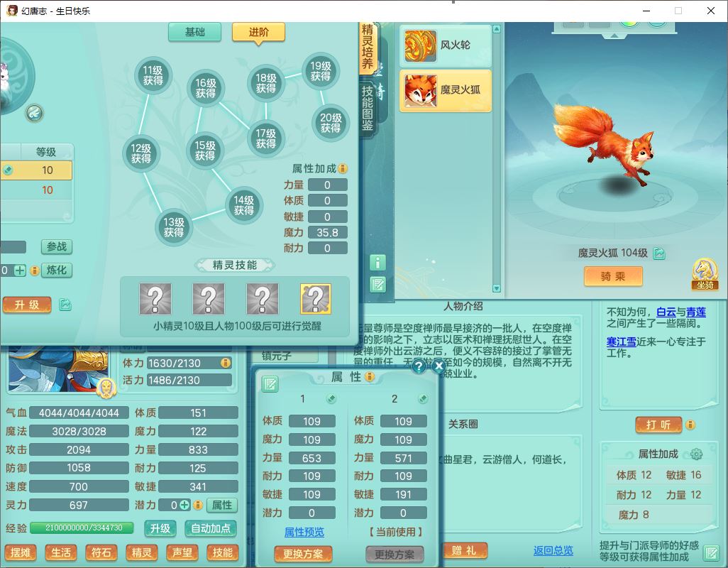The width and height of the screenshot is (728, 568).
Task: Switch to the 基础 tab
Action: pyautogui.click(x=194, y=32)
